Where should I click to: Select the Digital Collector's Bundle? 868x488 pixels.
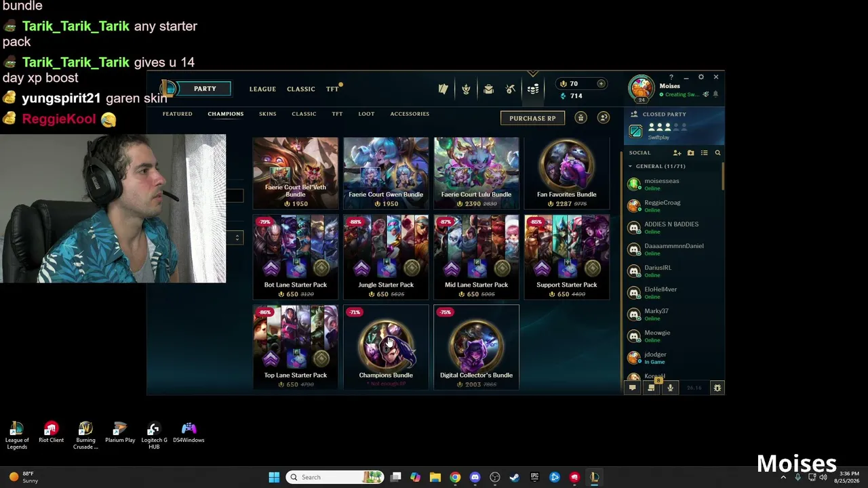pyautogui.click(x=476, y=347)
